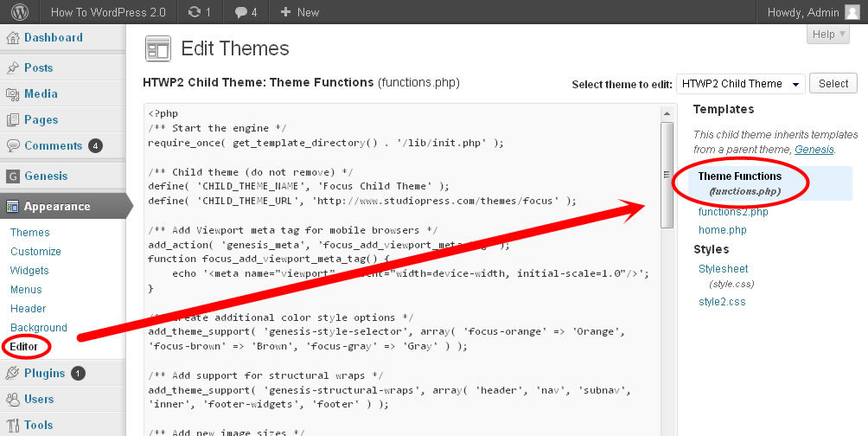Click the Plugins plug icon

13,374
